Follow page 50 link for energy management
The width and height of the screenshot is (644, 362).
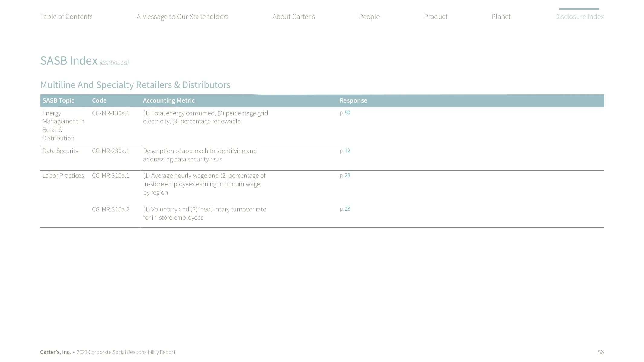point(347,113)
